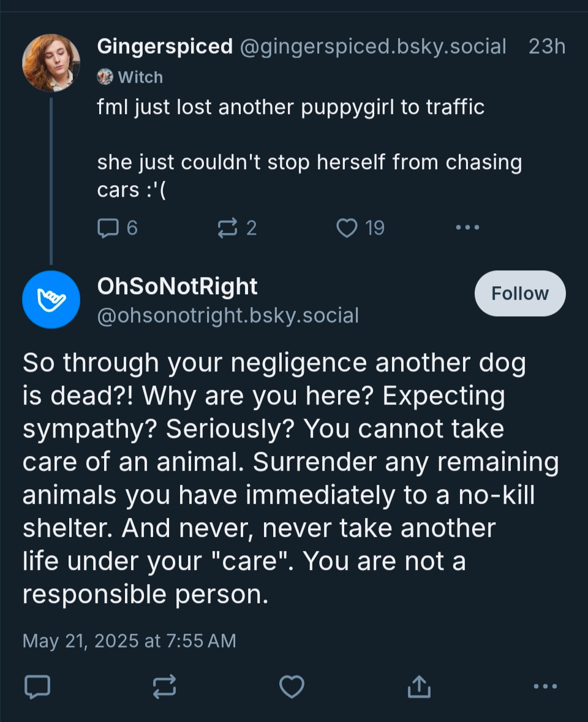
Task: Click the Witch label badge
Action: (130, 77)
